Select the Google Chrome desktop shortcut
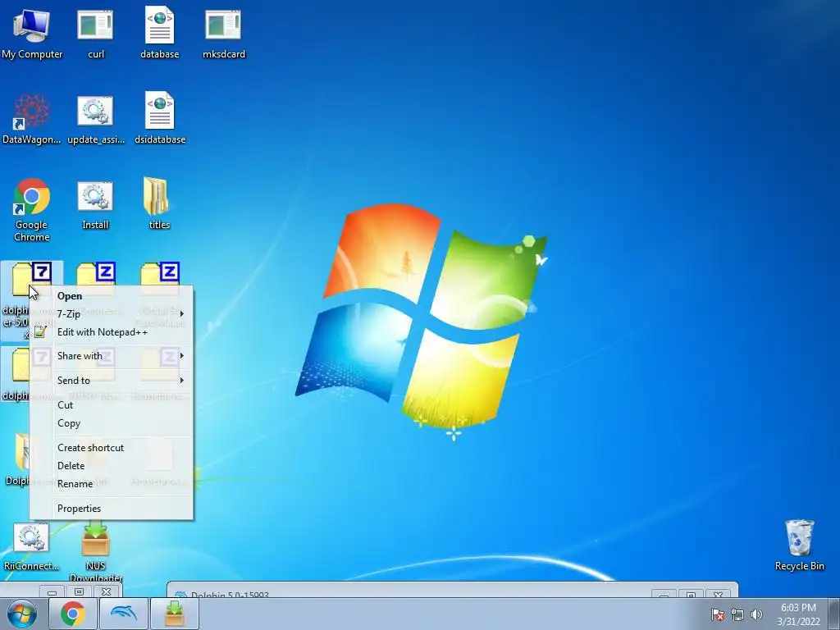The height and width of the screenshot is (630, 840). [32, 209]
